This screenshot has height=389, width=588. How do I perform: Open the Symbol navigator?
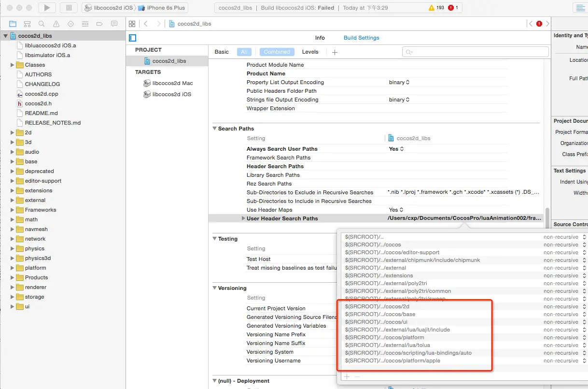coord(27,24)
